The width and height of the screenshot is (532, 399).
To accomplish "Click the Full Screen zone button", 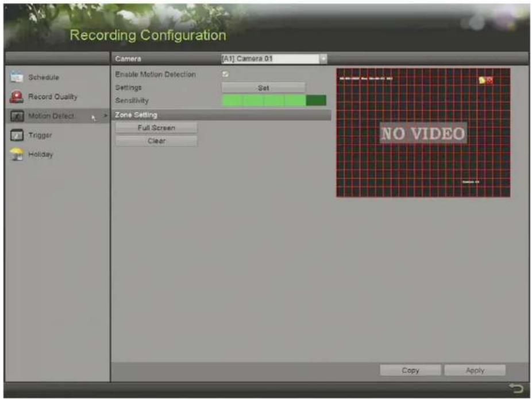I will [156, 128].
